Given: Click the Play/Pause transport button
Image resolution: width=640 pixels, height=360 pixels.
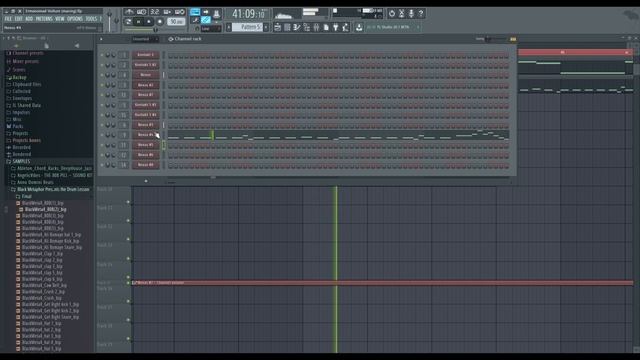Looking at the screenshot, I should pyautogui.click(x=139, y=22).
